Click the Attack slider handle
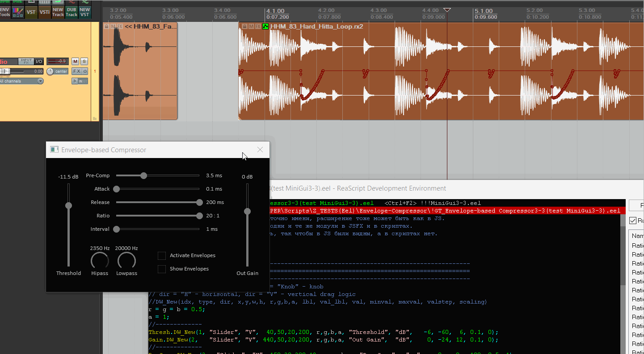Screen dimensions: 644x354 click(116, 189)
